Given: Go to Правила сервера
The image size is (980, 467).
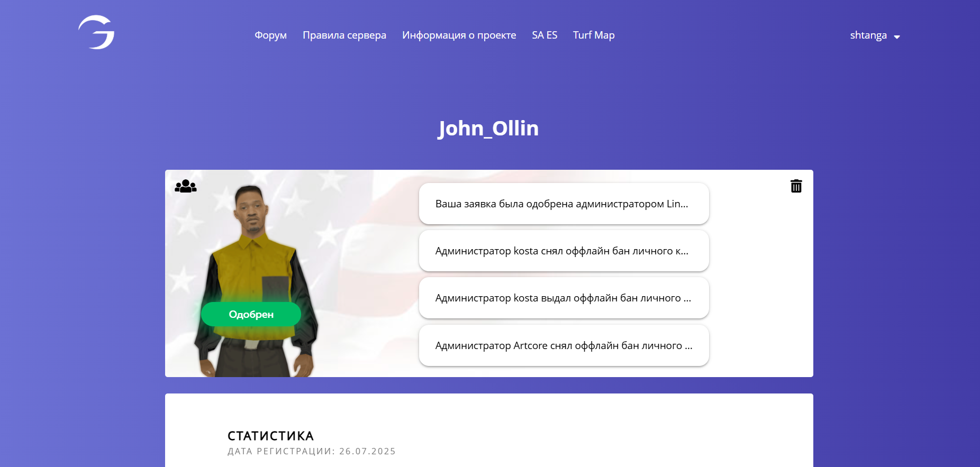Looking at the screenshot, I should pos(344,35).
